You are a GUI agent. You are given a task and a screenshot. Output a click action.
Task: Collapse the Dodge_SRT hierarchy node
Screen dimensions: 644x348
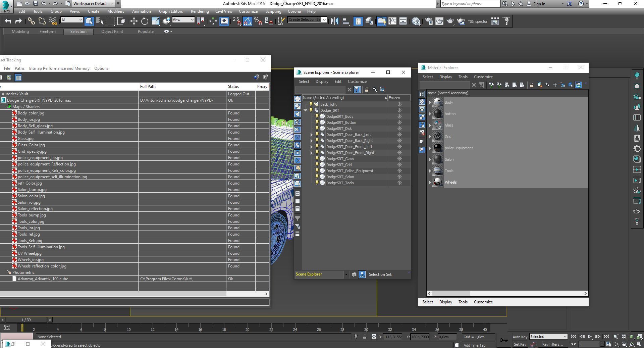[305, 110]
